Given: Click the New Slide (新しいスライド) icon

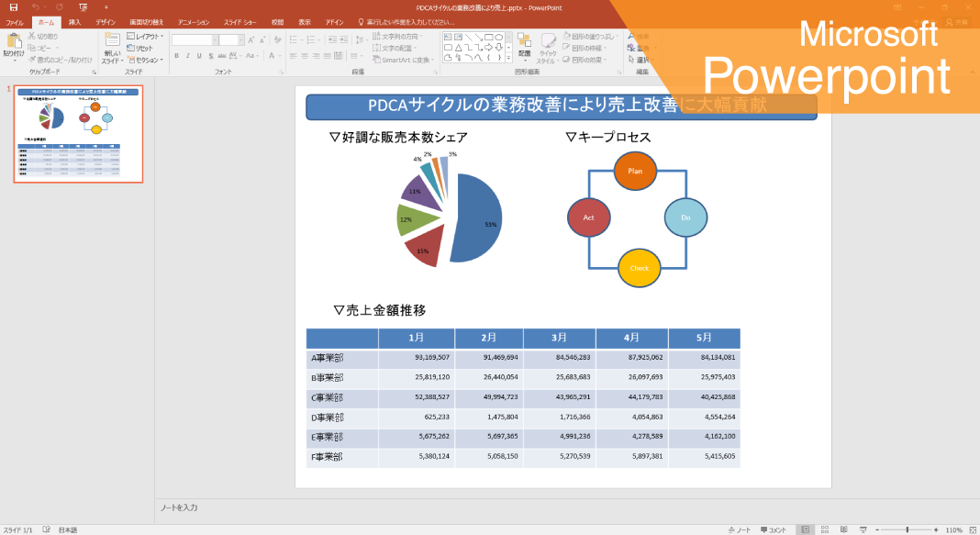Looking at the screenshot, I should [111, 41].
